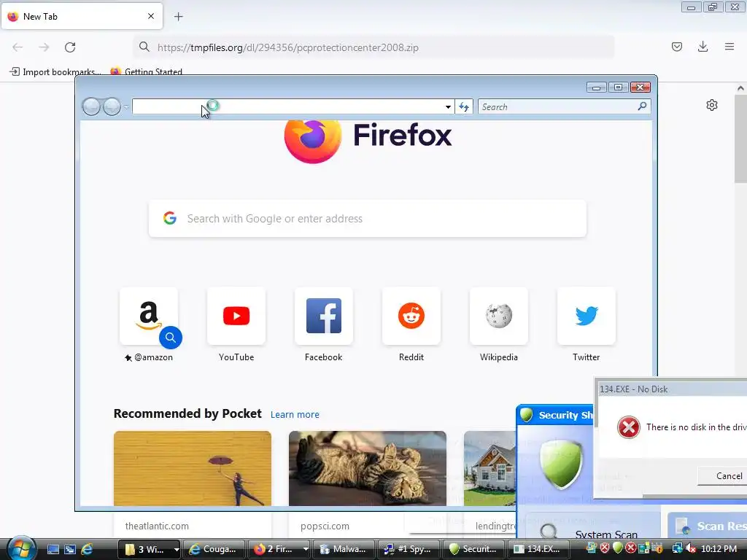Open the Firefox downloads panel

click(x=703, y=47)
